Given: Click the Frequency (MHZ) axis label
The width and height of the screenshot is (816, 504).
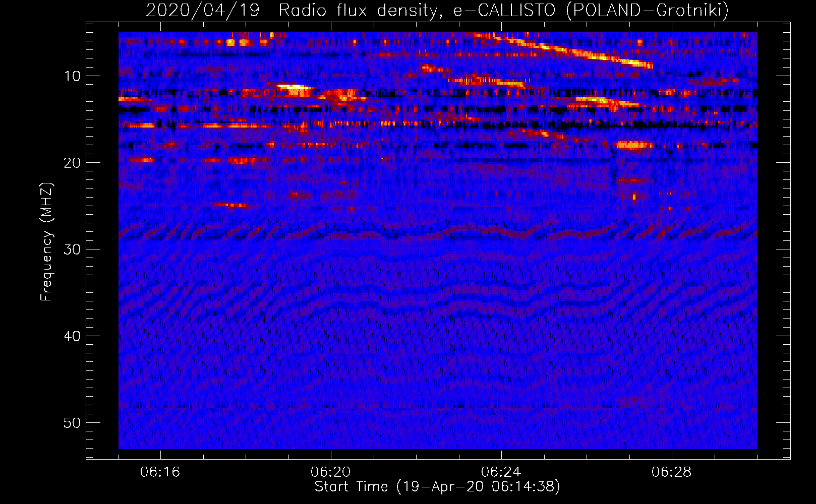Looking at the screenshot, I should point(46,242).
